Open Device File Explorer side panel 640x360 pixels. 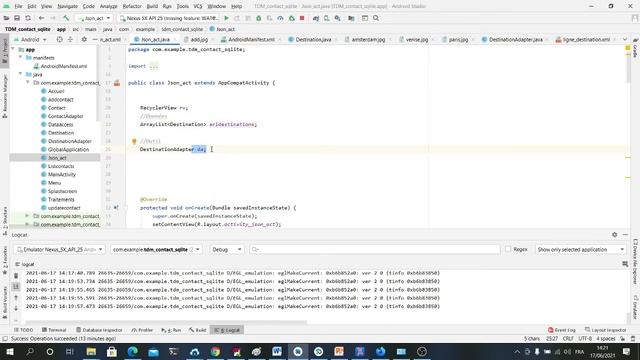[x=636, y=261]
